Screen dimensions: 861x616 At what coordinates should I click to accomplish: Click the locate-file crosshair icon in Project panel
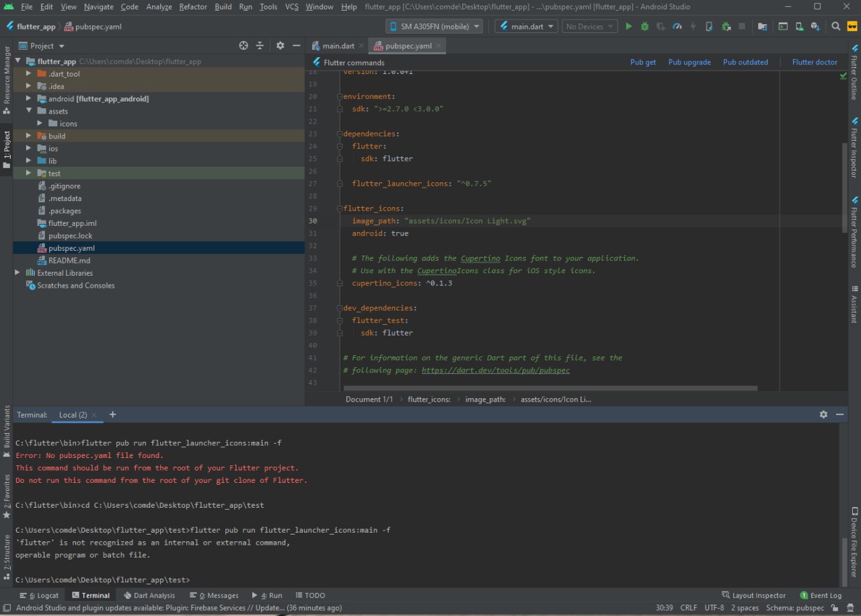(244, 46)
